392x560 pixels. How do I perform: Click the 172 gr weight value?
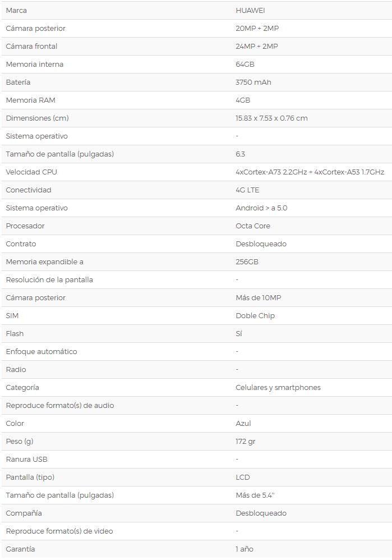tap(246, 442)
